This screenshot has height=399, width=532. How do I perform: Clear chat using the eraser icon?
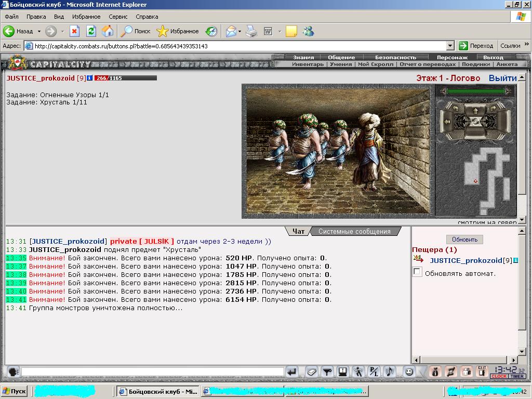(312, 372)
